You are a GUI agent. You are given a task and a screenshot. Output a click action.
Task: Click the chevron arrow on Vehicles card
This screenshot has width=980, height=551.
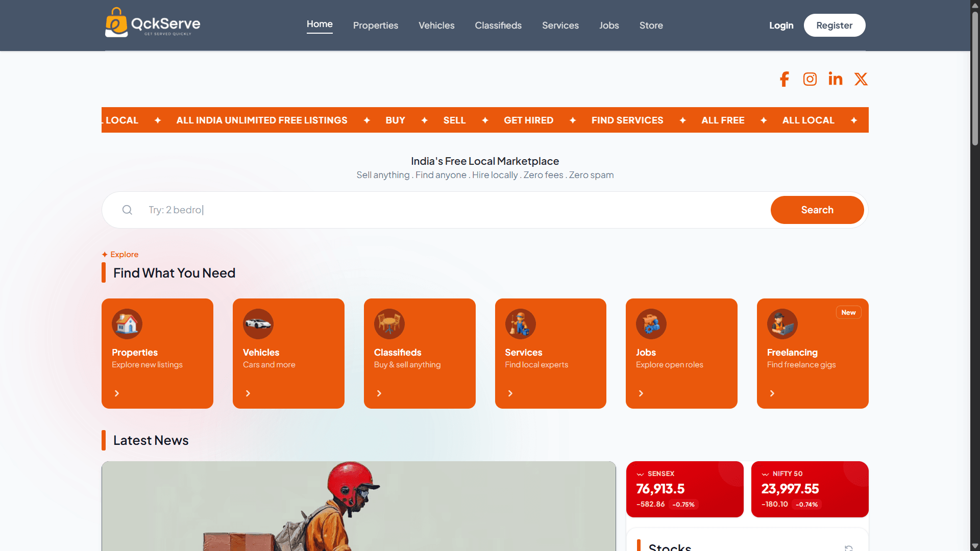[248, 393]
